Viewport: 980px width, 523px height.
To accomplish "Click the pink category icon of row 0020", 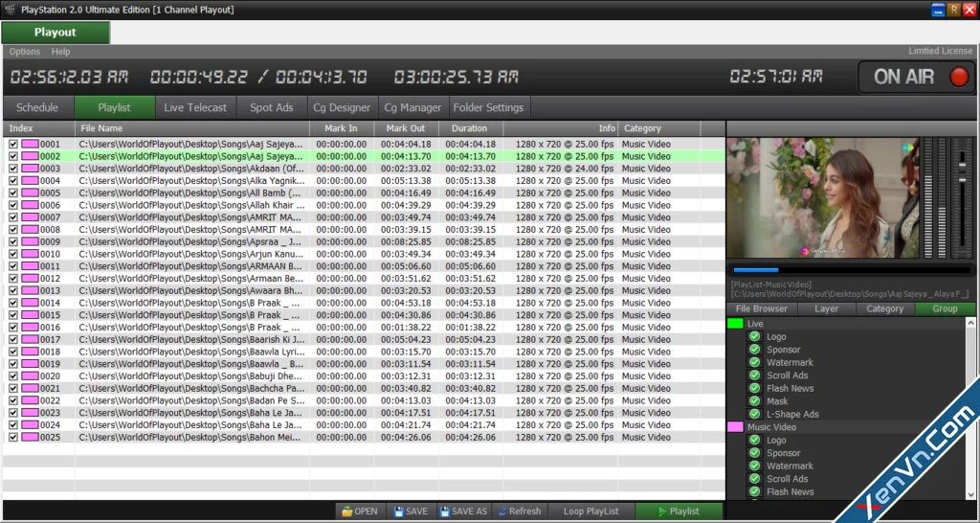I will coord(30,376).
